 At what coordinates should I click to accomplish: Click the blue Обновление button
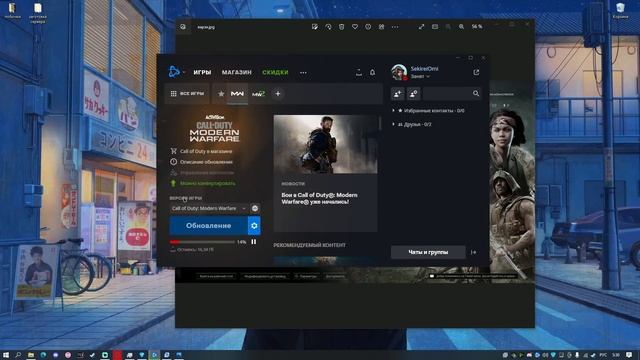[209, 225]
